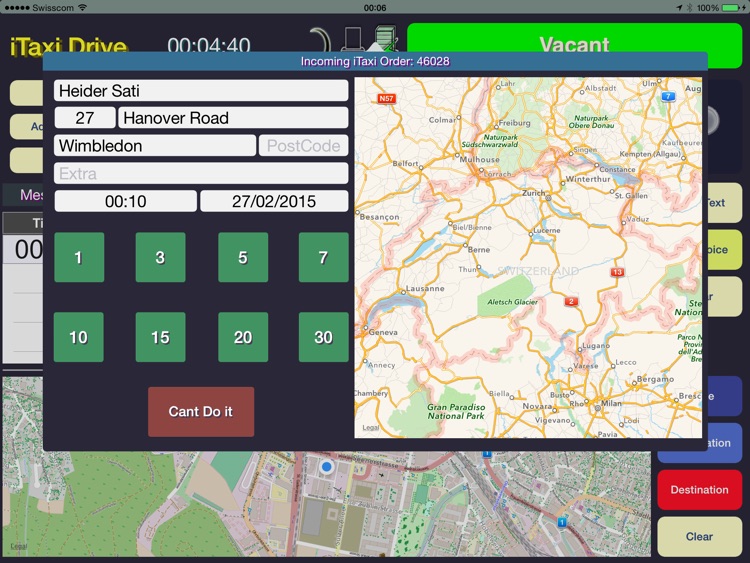
Task: Click the 00:04:40 timer
Action: (209, 45)
